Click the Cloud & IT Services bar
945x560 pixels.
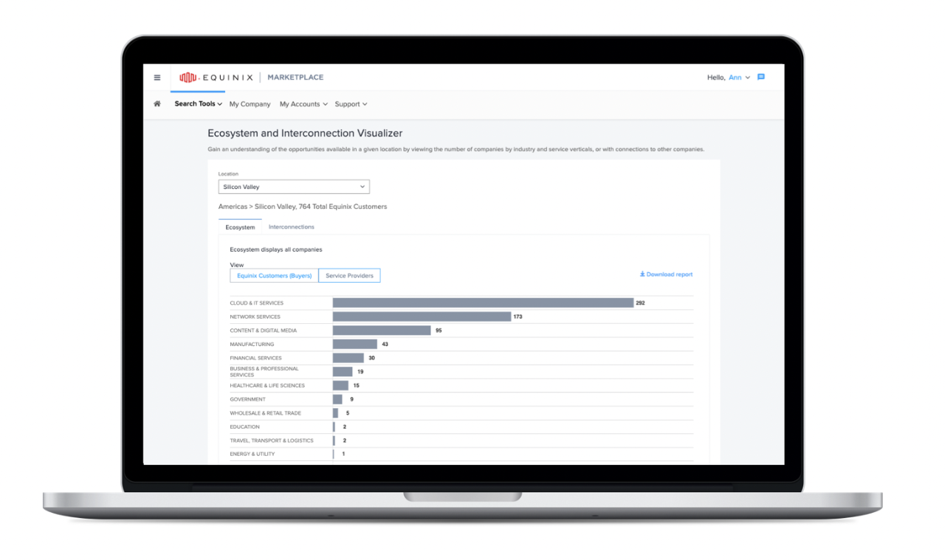[483, 303]
